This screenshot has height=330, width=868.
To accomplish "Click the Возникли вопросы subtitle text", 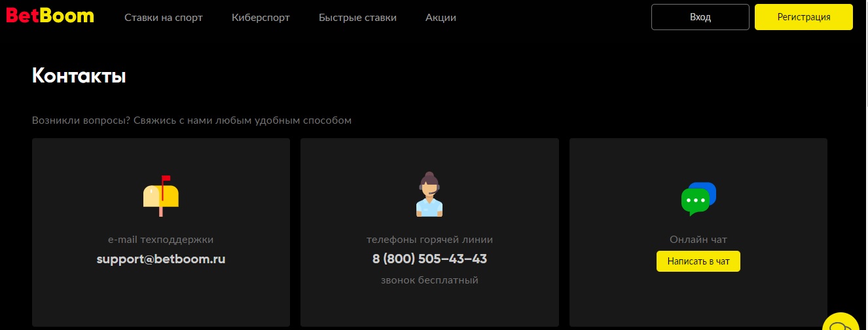I will (x=192, y=120).
